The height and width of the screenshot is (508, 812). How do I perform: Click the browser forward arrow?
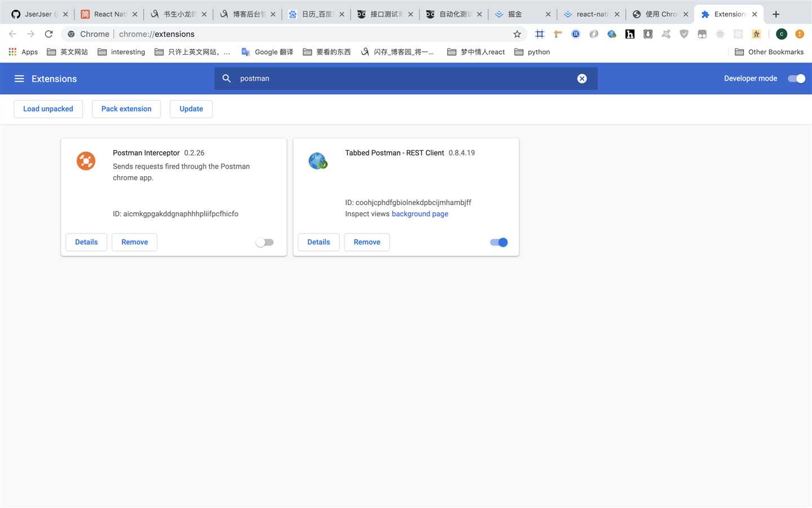coord(30,34)
